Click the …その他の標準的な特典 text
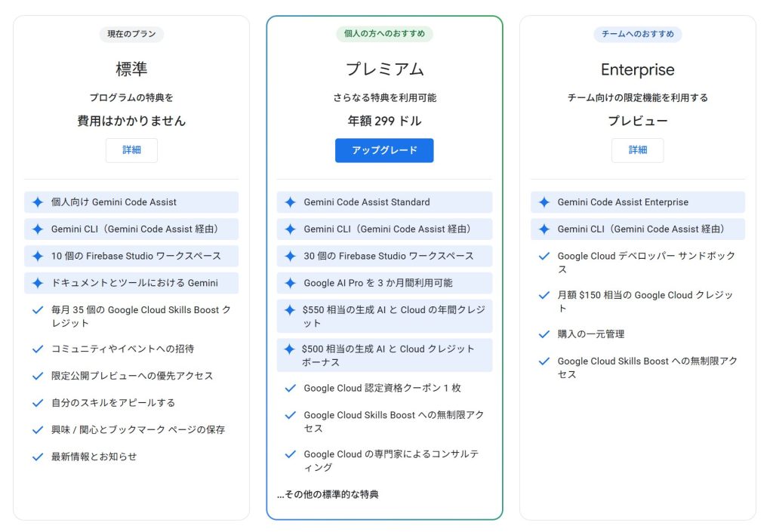773x532 pixels. point(328,494)
